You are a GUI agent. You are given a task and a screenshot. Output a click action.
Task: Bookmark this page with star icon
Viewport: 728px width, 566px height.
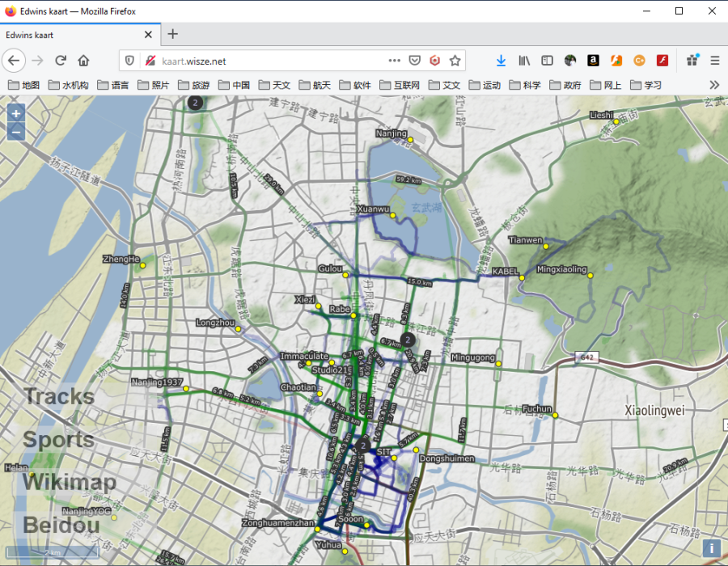(455, 61)
